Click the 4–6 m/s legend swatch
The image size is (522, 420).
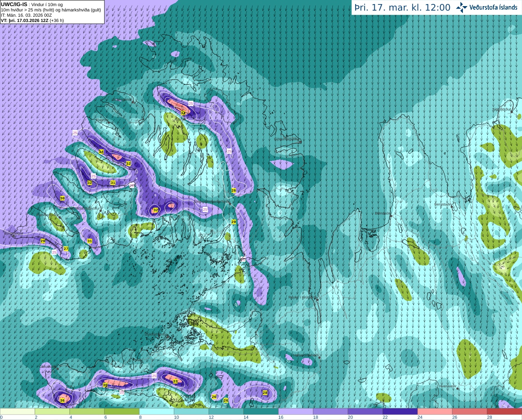click(x=87, y=411)
